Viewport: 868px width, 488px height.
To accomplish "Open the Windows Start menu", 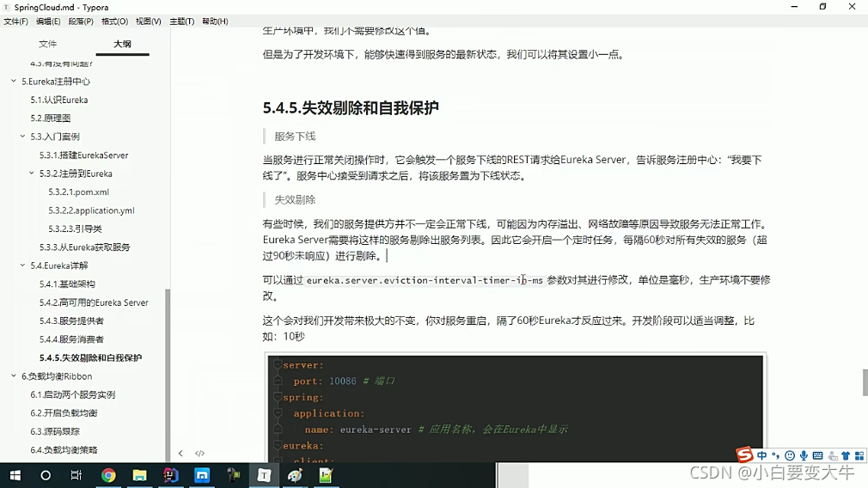I will coord(15,475).
